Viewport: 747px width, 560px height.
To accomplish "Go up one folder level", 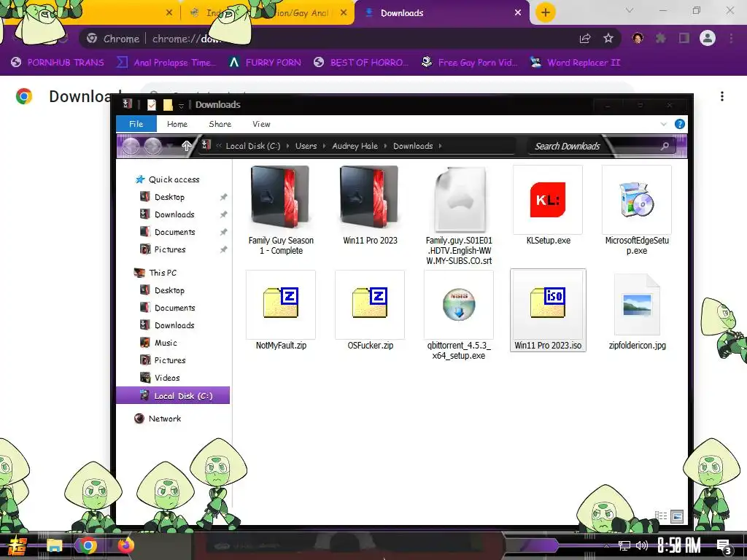I will tap(186, 146).
